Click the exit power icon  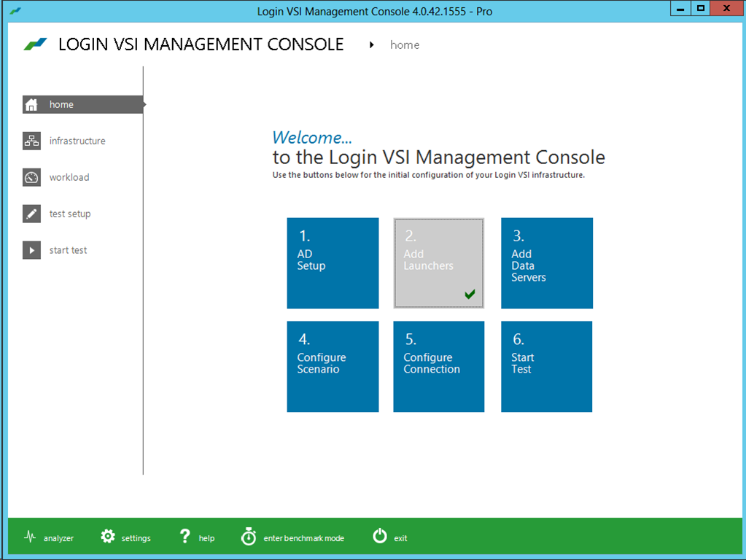coord(380,536)
